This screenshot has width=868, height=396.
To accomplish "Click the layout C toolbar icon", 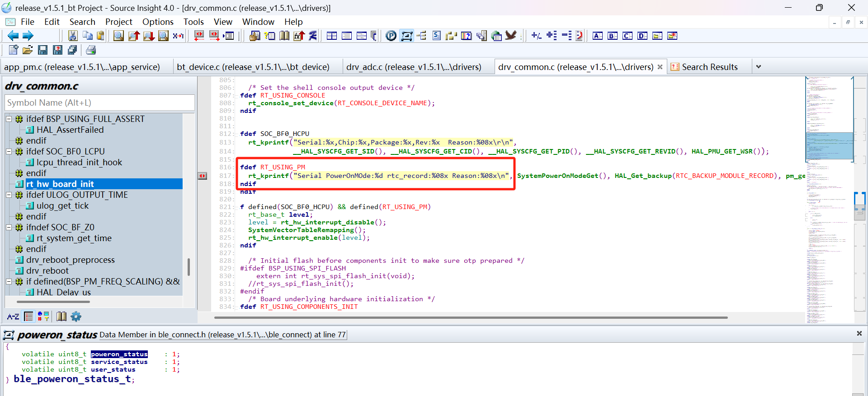I will pos(627,36).
